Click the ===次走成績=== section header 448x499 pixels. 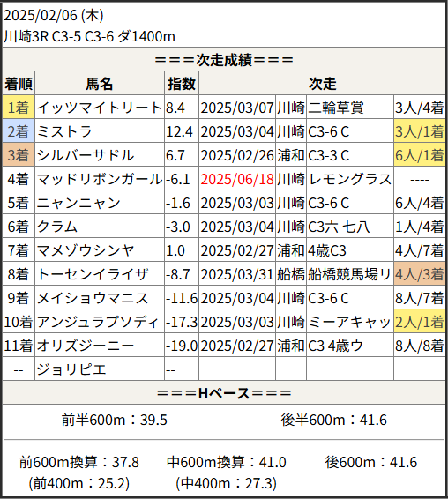click(x=224, y=60)
